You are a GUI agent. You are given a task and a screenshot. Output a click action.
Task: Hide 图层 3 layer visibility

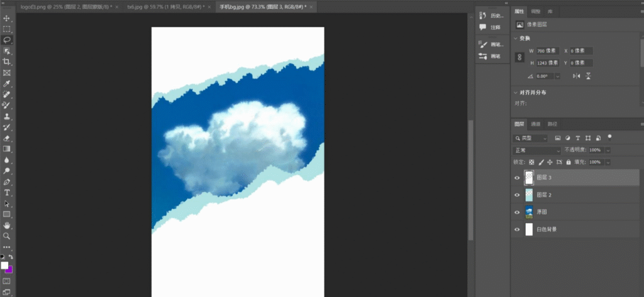coord(517,178)
